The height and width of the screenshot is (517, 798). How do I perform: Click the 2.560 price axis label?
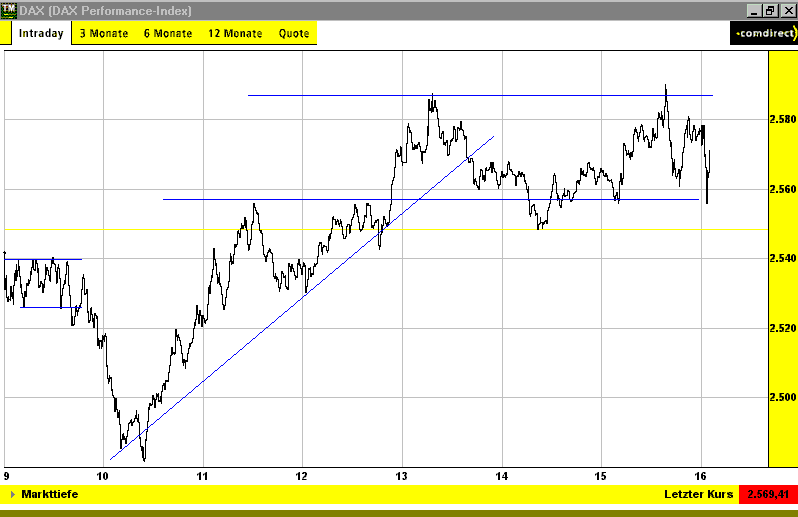pos(783,189)
